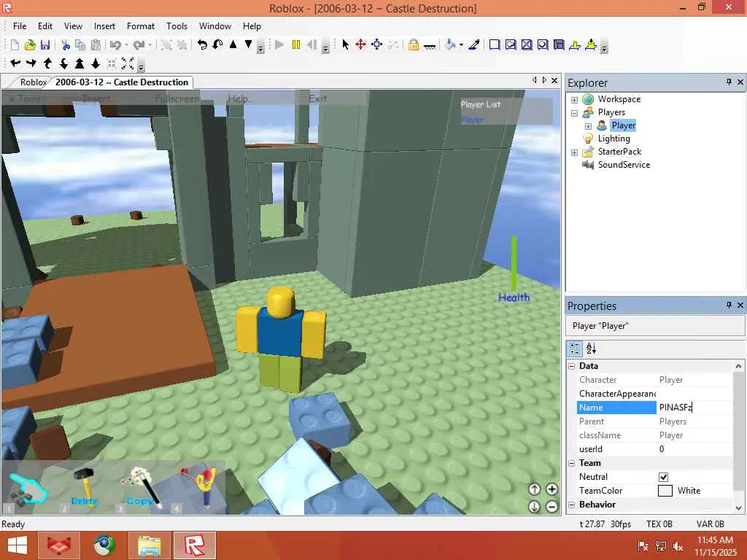
Task: Toggle the Neutral checkbox
Action: coord(663,477)
